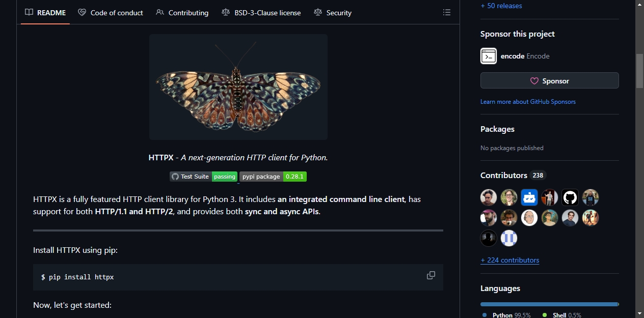The height and width of the screenshot is (318, 644).
Task: Click the blue Python languages progress bar
Action: (549, 304)
